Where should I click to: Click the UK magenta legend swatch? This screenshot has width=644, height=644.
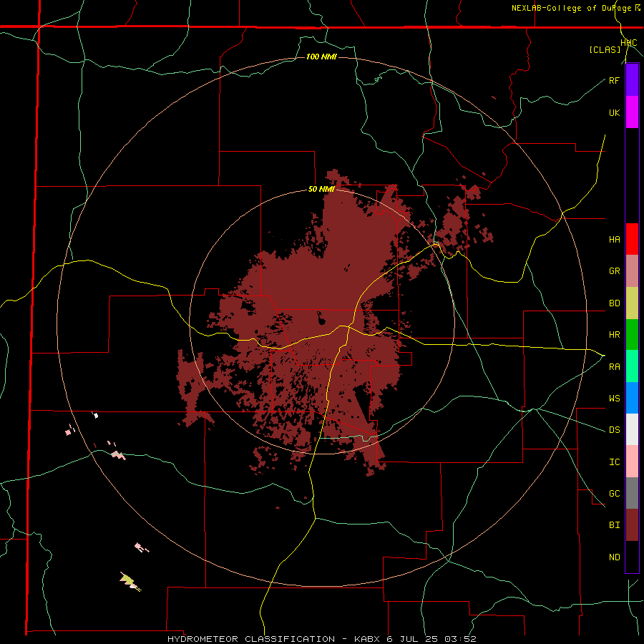(x=632, y=112)
